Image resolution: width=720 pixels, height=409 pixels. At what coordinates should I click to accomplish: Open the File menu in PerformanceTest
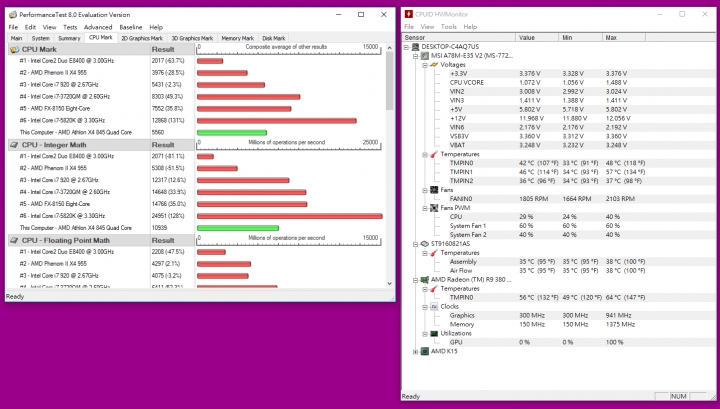click(13, 27)
